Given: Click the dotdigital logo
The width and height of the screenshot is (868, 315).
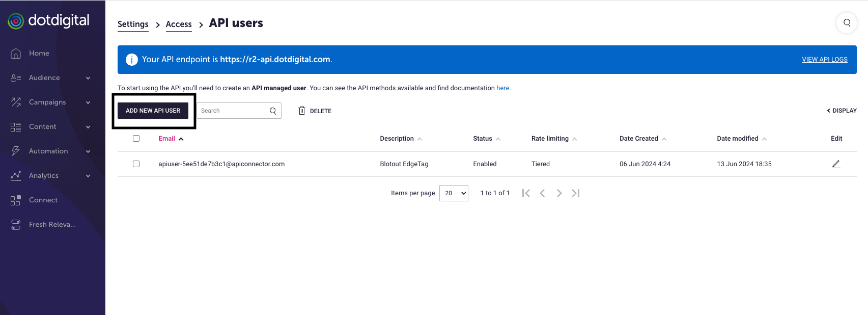Looking at the screenshot, I should pos(49,21).
